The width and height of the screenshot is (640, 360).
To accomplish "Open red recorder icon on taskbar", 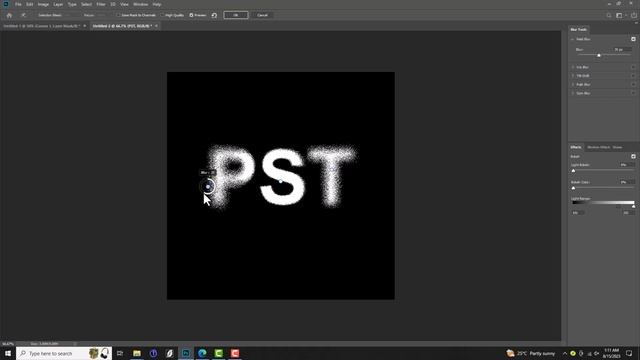I will [x=235, y=353].
